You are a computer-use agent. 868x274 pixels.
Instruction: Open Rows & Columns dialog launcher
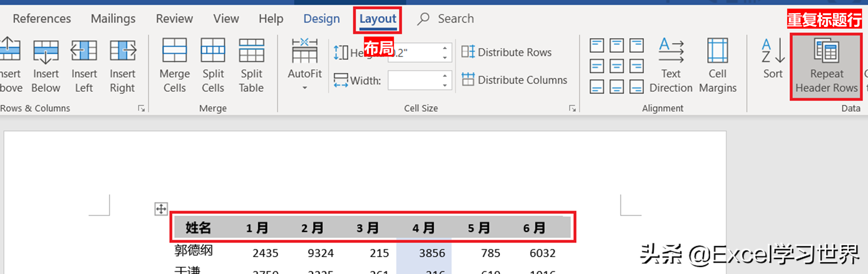142,108
